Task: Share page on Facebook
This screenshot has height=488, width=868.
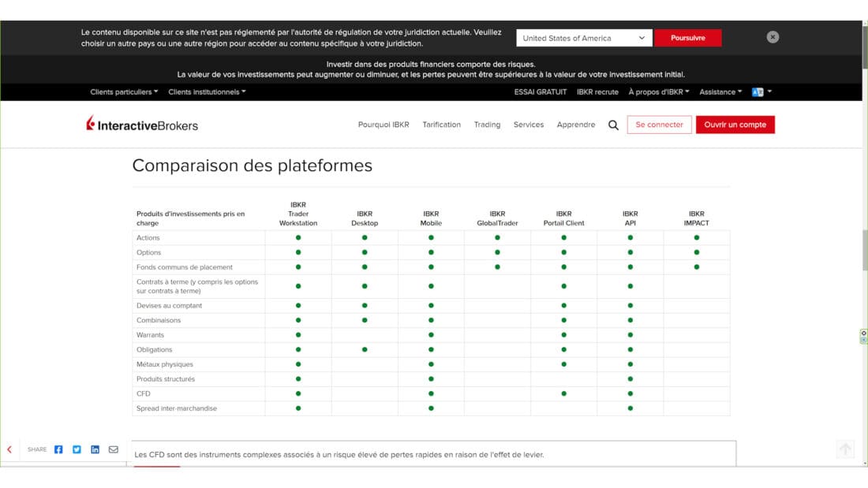Action: pos(58,449)
